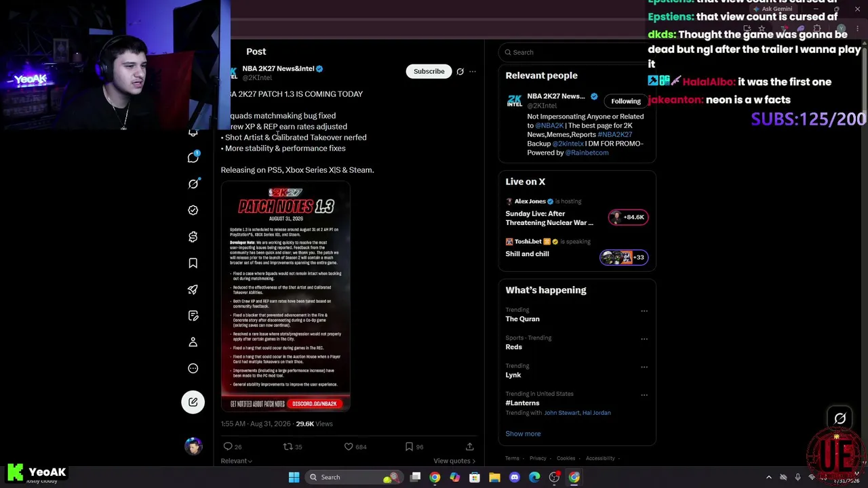The height and width of the screenshot is (488, 868).
Task: Open options for the #Lanterns trend
Action: 644,394
